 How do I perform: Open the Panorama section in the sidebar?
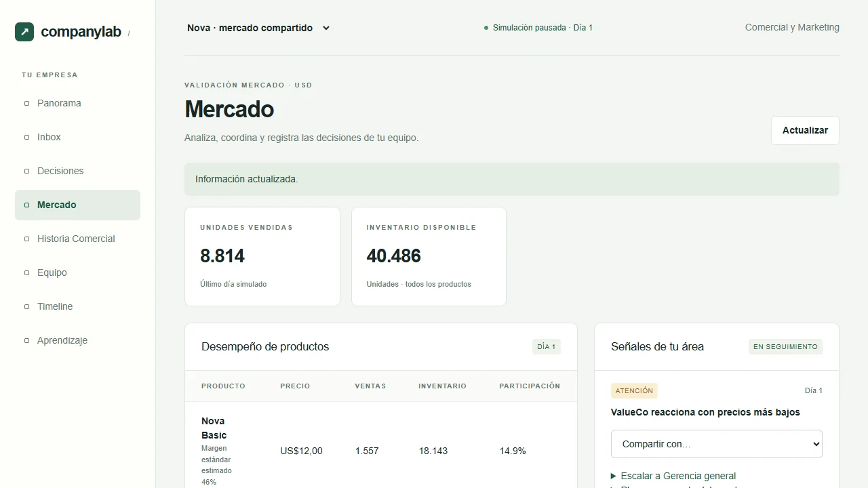point(77,103)
